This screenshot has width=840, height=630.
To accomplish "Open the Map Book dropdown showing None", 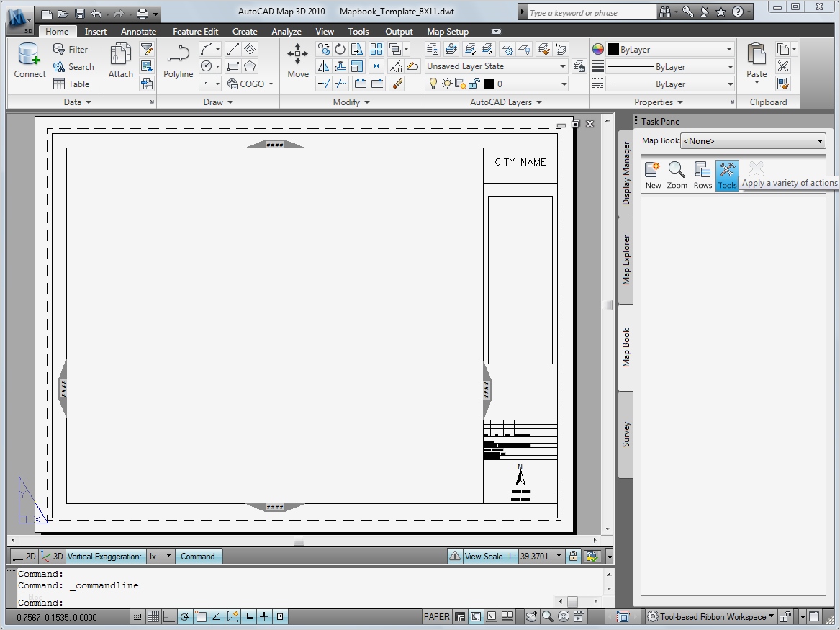I will click(x=753, y=141).
